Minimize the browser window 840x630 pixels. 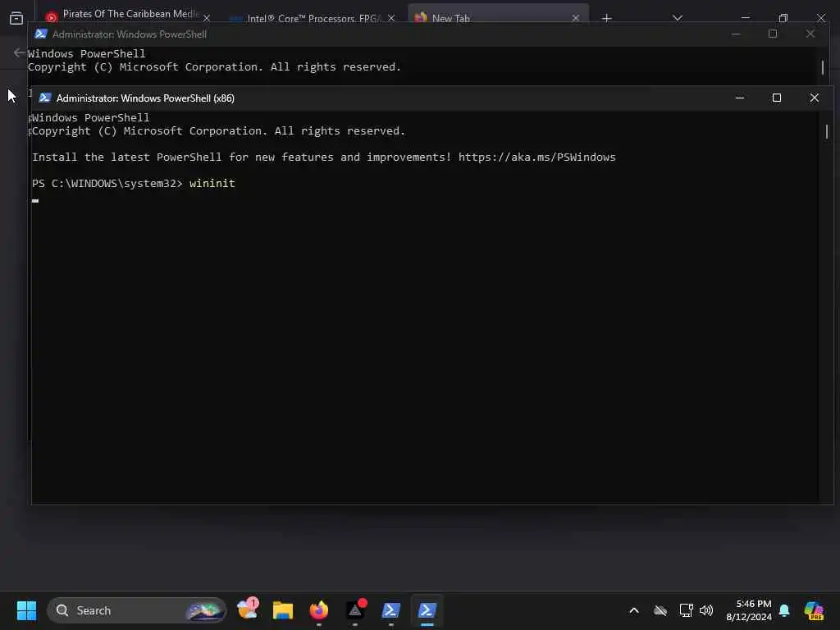pyautogui.click(x=745, y=18)
